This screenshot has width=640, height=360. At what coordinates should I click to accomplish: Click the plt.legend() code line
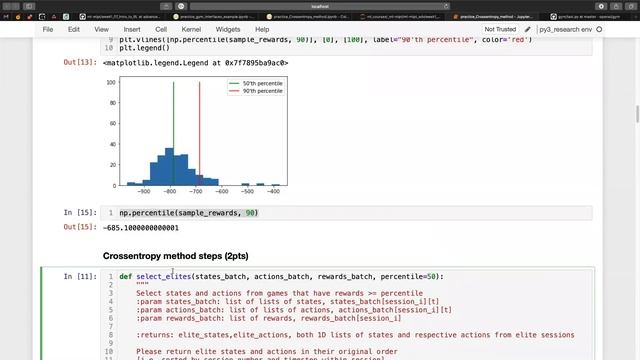coord(144,48)
